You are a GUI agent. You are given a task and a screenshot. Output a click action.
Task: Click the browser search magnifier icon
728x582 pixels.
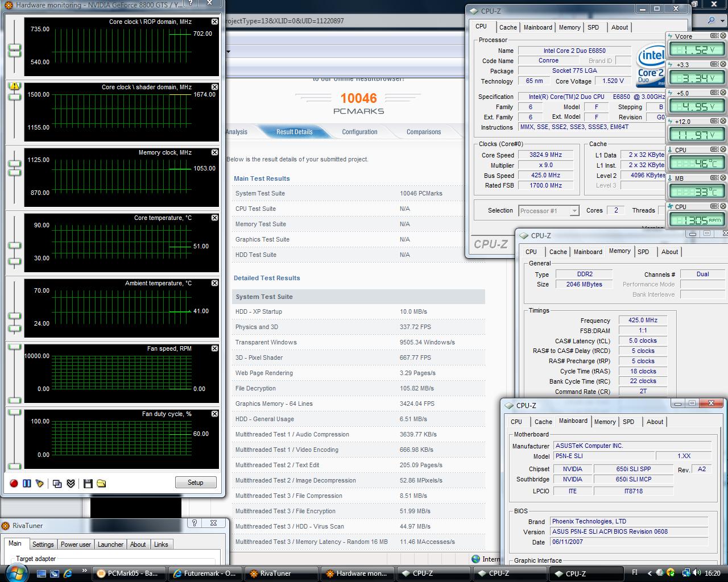(x=712, y=20)
